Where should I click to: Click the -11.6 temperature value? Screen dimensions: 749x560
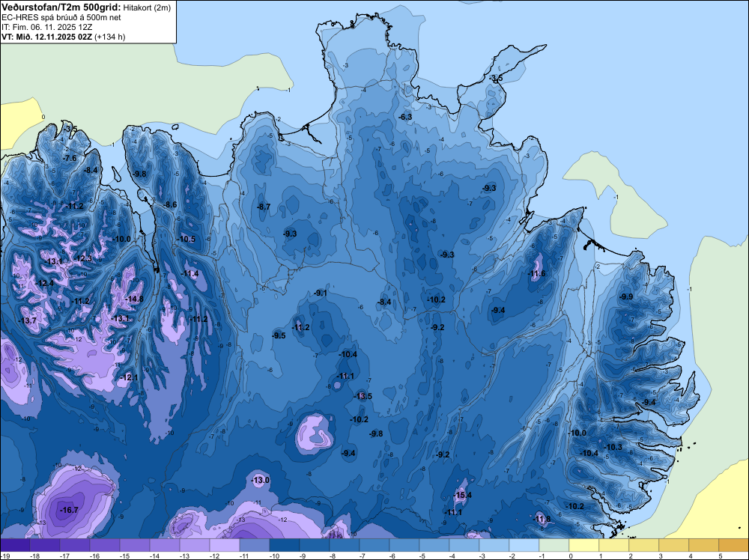tap(536, 273)
